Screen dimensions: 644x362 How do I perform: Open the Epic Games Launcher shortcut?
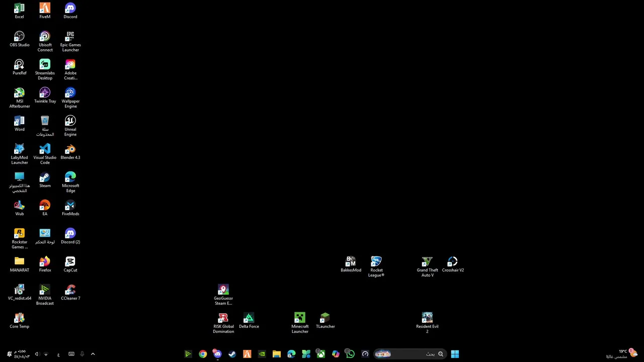70,42
